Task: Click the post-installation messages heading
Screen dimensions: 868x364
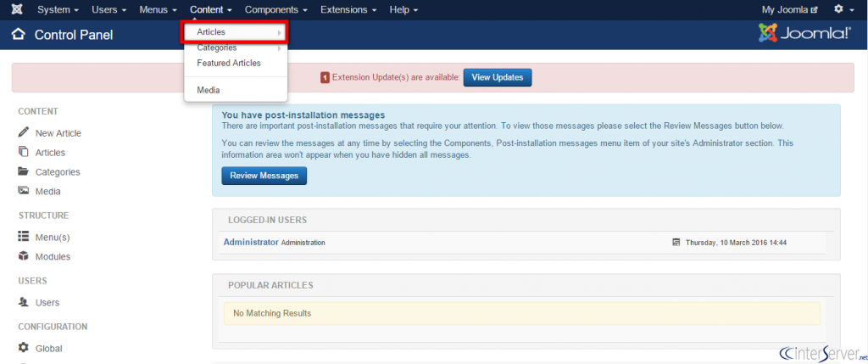Action: coord(303,115)
